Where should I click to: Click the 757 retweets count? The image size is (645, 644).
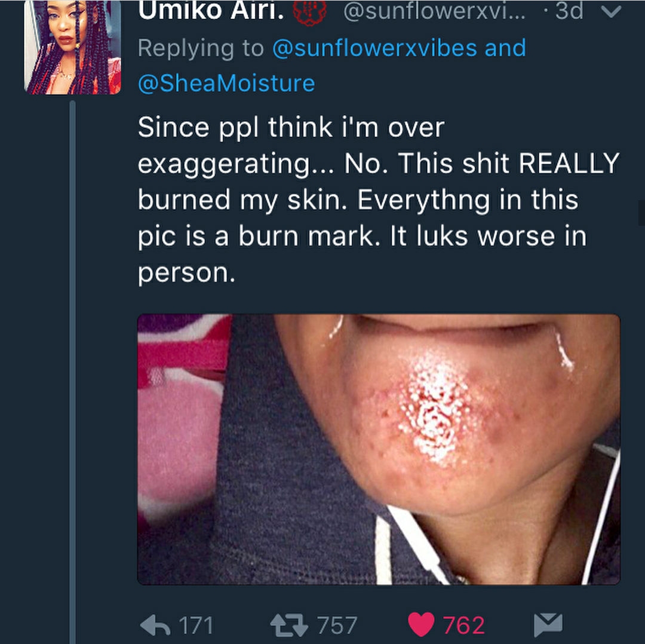pos(337,625)
